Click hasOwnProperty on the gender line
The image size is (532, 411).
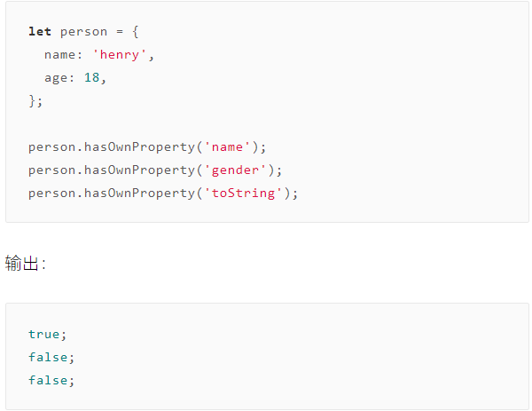[x=139, y=170]
